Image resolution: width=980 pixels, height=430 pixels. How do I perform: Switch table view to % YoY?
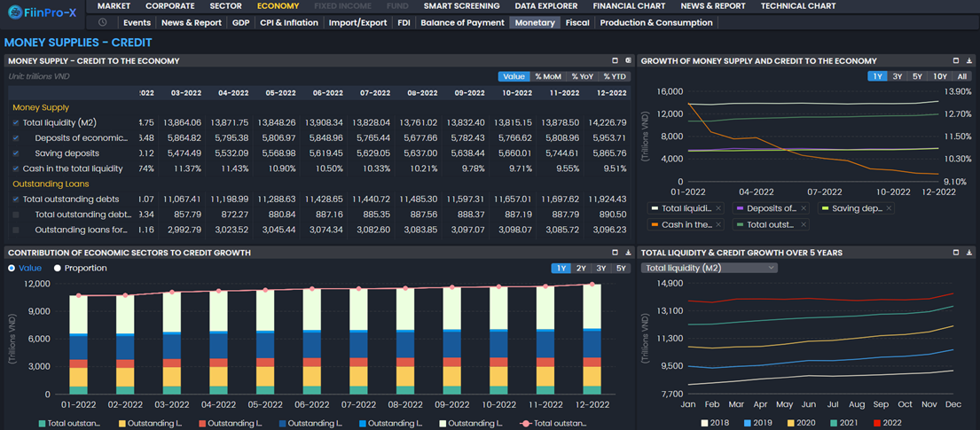click(582, 77)
